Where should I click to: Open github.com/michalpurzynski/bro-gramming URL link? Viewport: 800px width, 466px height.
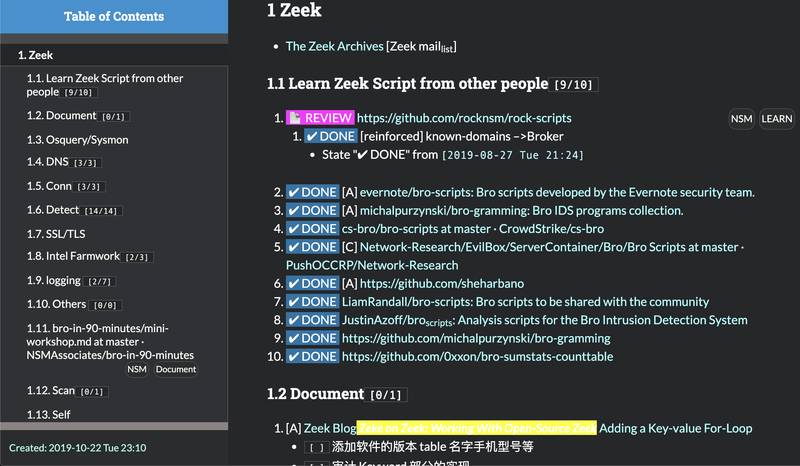[x=476, y=338]
